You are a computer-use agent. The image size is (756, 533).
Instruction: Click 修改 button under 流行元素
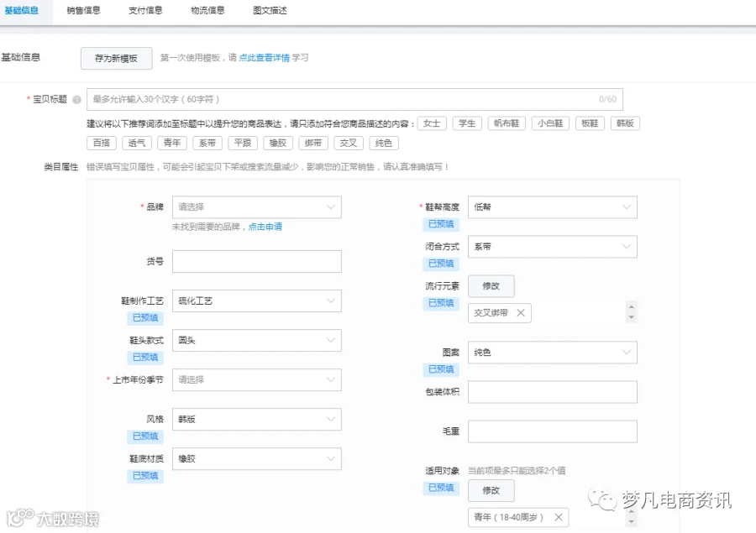[491, 285]
